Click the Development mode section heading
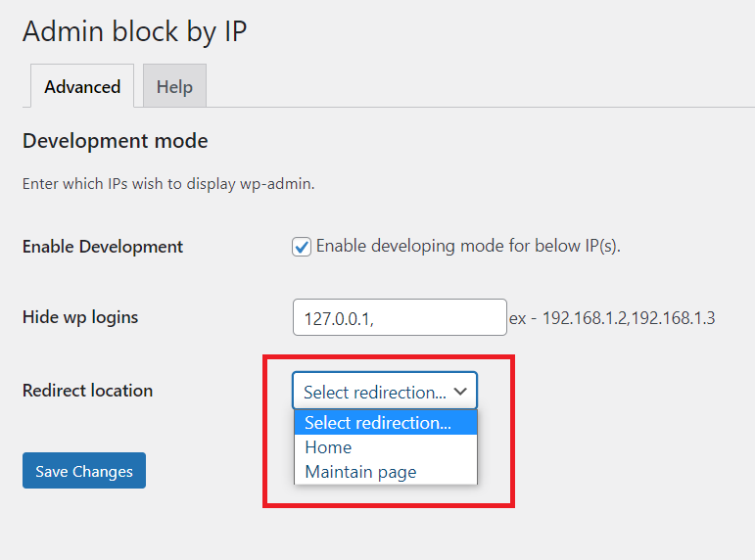This screenshot has width=755, height=560. 116,141
